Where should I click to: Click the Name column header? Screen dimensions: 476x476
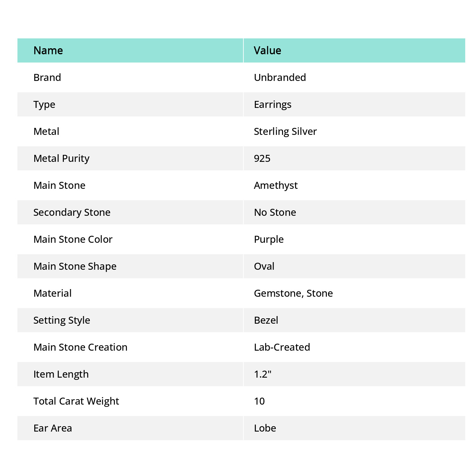pos(130,50)
